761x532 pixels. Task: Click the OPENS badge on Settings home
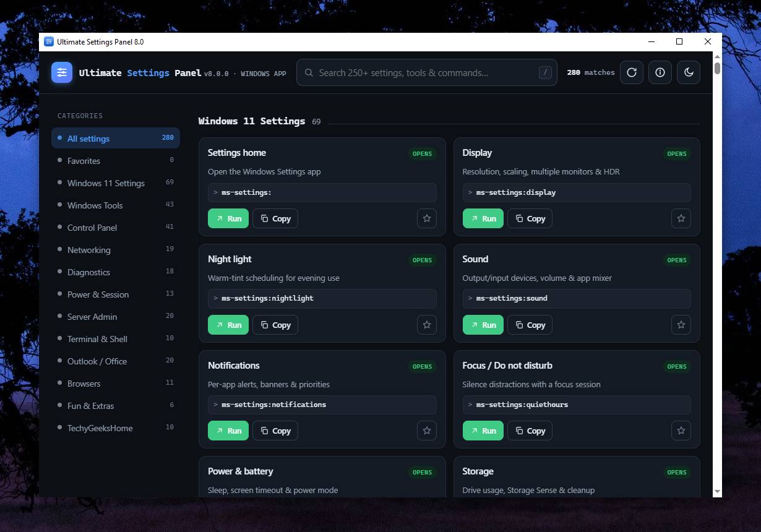[x=423, y=153]
